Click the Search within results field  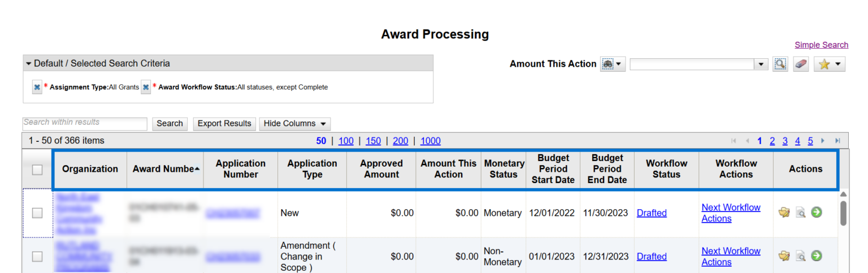click(x=85, y=123)
